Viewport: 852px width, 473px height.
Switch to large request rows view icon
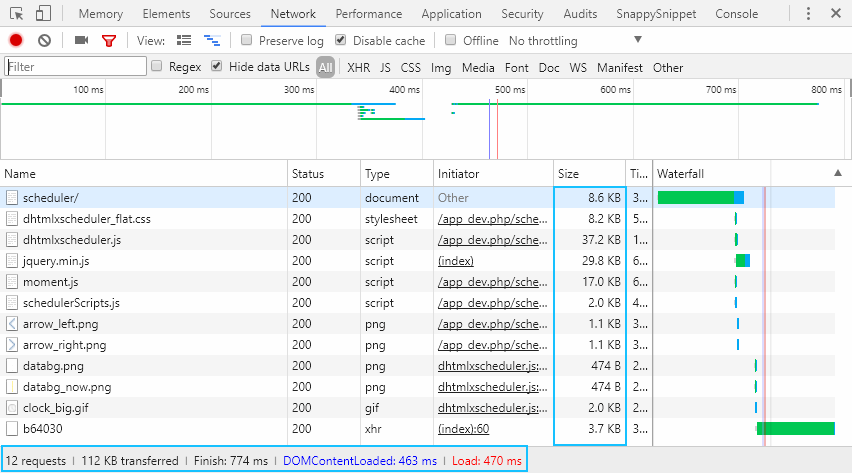pyautogui.click(x=184, y=40)
